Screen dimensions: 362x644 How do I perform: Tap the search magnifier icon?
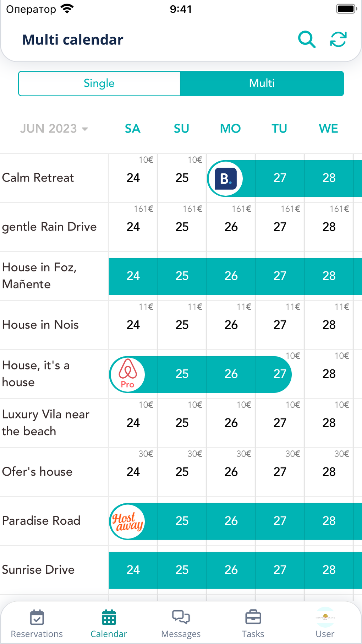[x=307, y=39]
